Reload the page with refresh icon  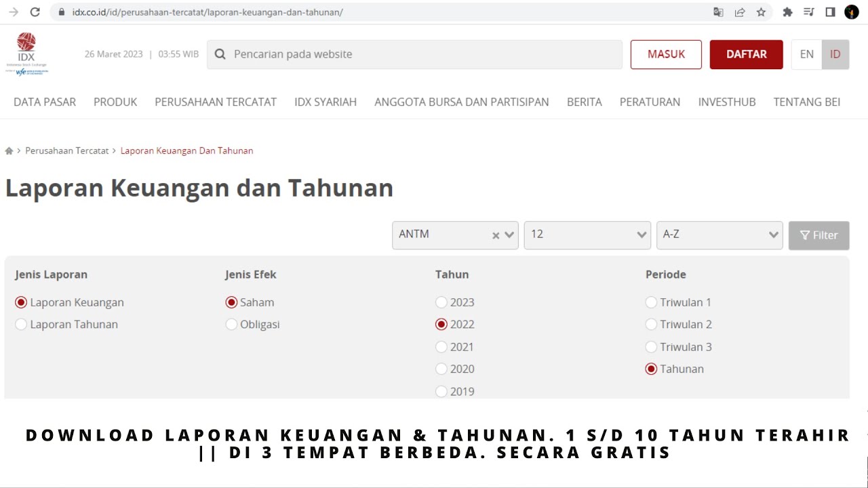tap(35, 12)
